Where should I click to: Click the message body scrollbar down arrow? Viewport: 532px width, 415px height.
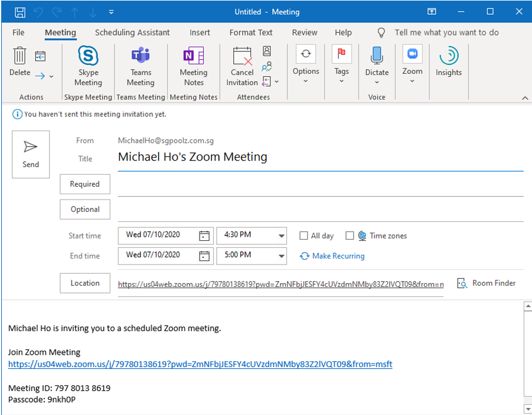click(x=528, y=409)
